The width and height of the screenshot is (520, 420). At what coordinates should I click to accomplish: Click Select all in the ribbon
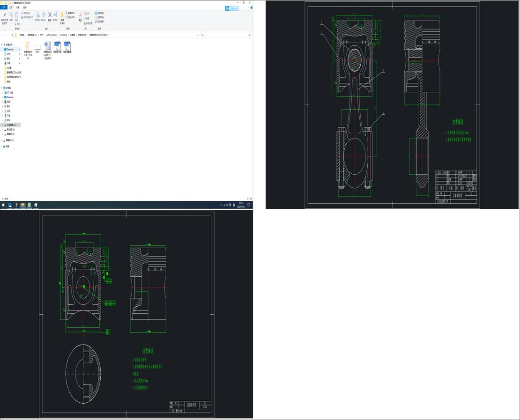pyautogui.click(x=99, y=13)
